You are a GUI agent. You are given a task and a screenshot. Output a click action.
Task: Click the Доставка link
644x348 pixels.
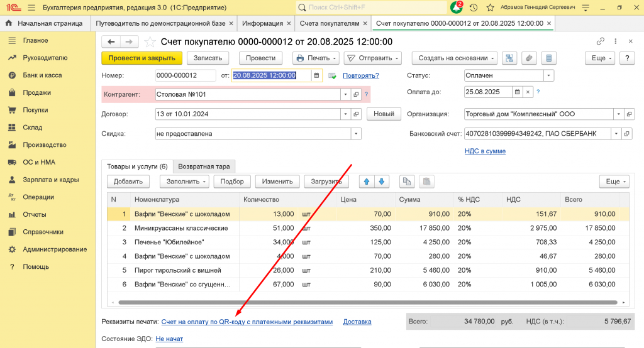click(357, 322)
